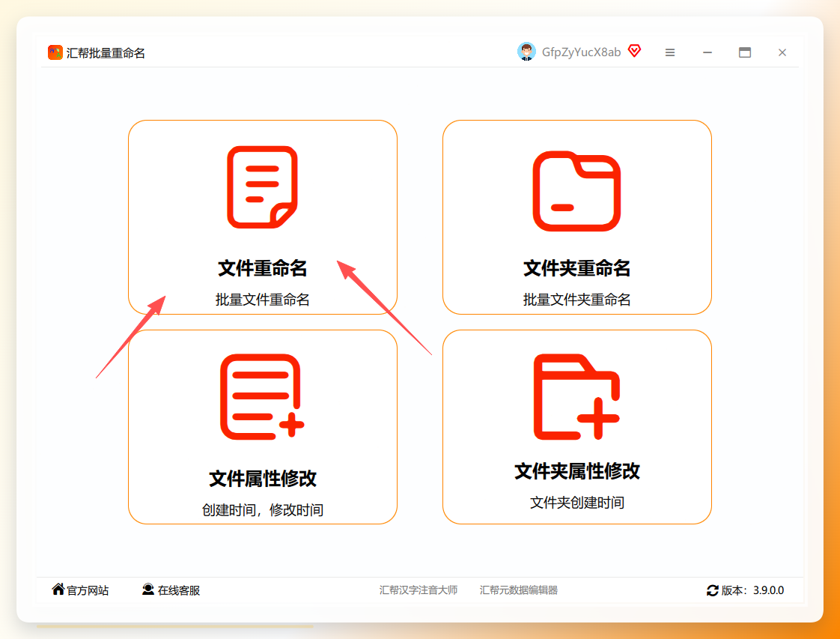
Task: Open the hamburger menu icon
Action: [x=669, y=52]
